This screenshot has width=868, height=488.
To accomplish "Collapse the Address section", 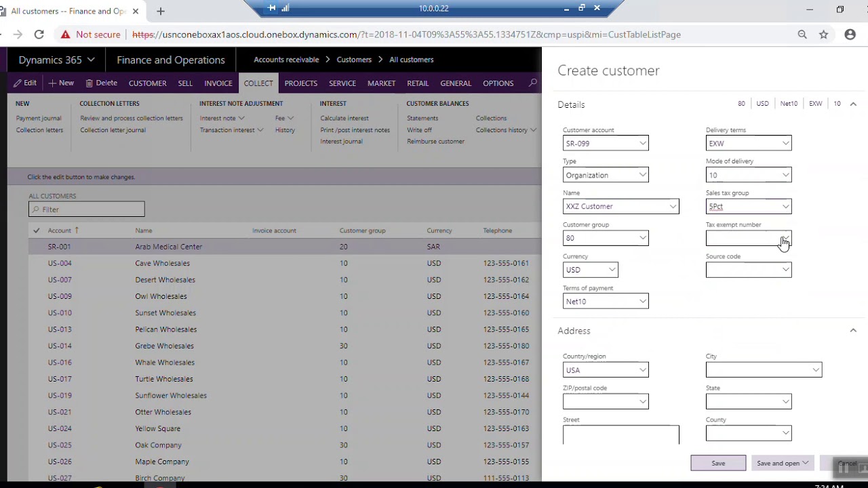I will coord(853,330).
